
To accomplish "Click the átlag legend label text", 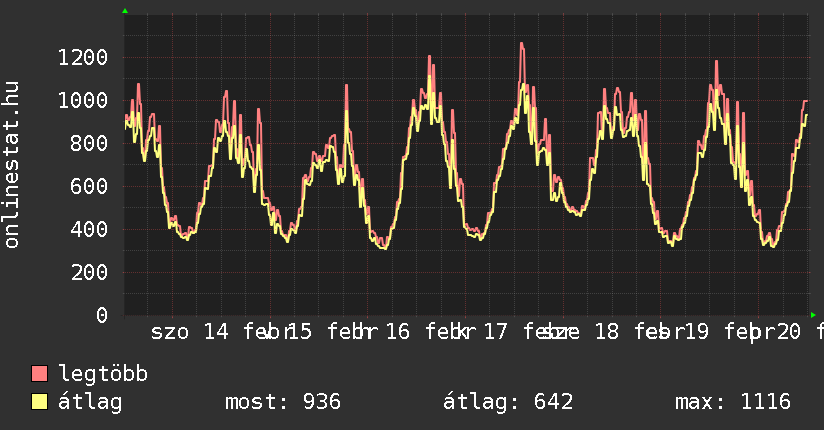I will pyautogui.click(x=90, y=402).
